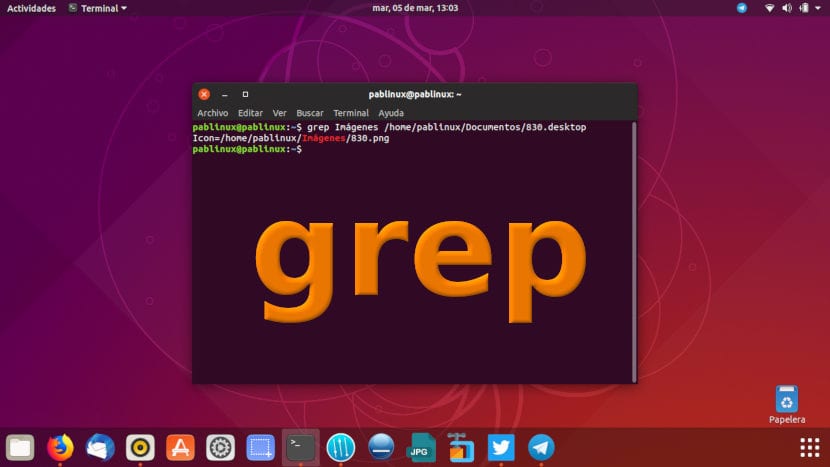Open Ubuntu Software store icon
Viewport: 830px width, 467px height.
coord(180,448)
